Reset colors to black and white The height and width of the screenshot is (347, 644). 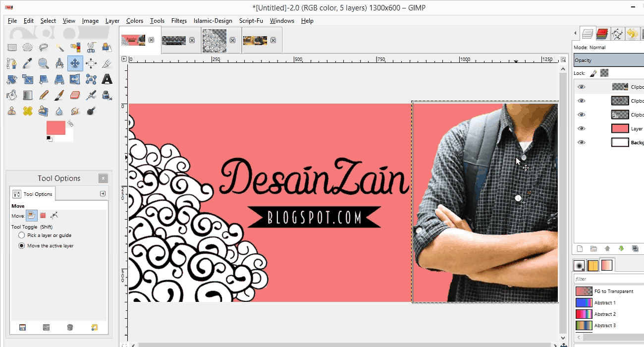tap(49, 138)
